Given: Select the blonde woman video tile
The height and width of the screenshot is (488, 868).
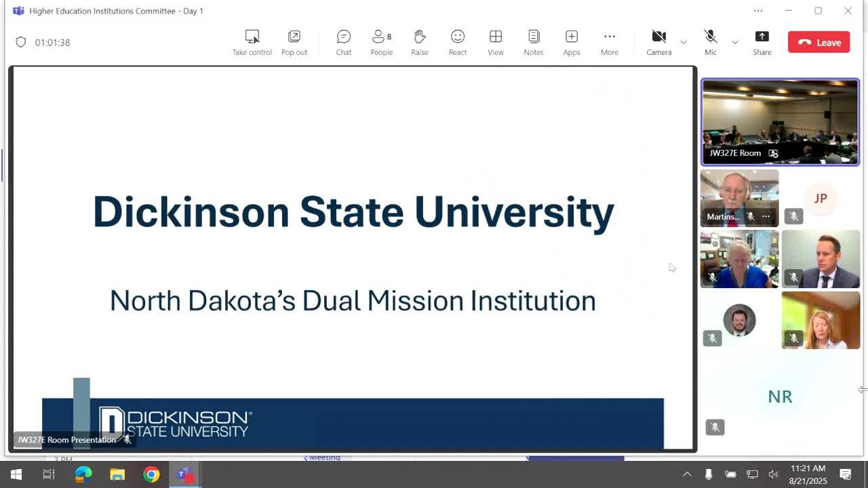Looking at the screenshot, I should pyautogui.click(x=821, y=320).
